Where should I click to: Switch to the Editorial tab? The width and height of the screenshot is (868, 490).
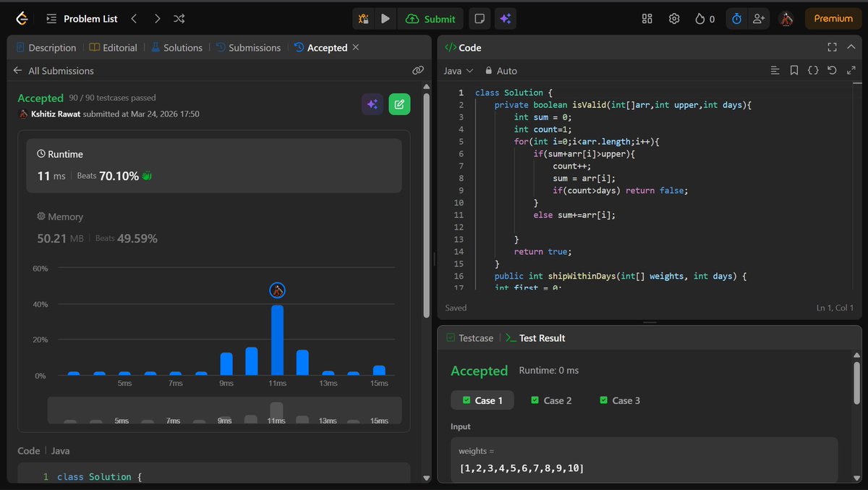(113, 47)
